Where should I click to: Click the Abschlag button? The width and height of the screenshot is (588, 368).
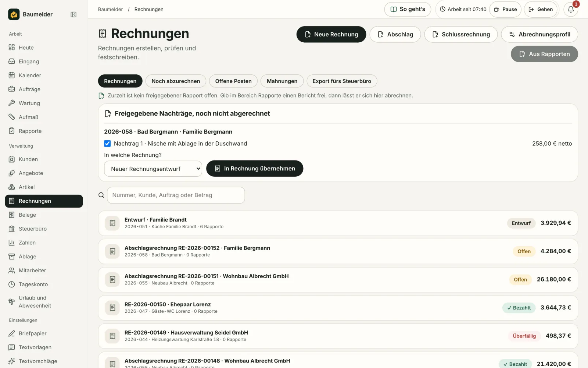[x=395, y=34]
